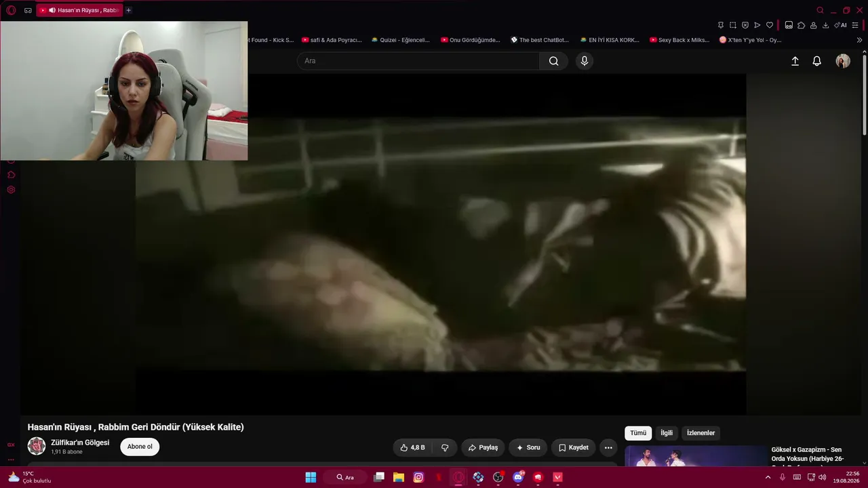Open volume control in system tray
Image resolution: width=868 pixels, height=488 pixels.
823,477
